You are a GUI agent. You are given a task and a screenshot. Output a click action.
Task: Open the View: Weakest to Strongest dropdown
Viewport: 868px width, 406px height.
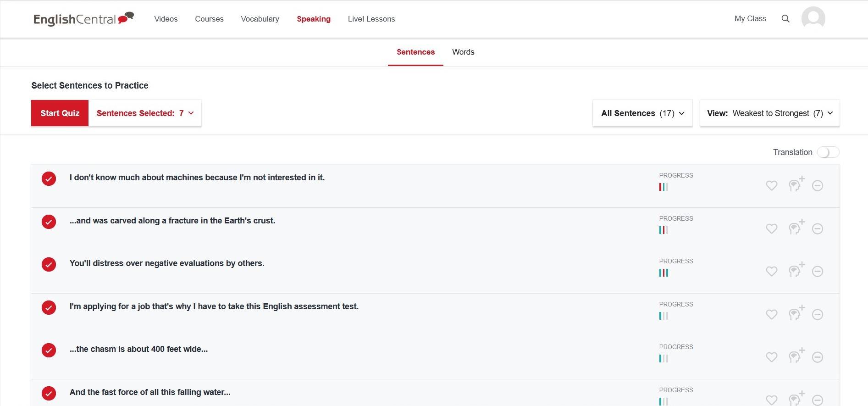[x=769, y=113]
